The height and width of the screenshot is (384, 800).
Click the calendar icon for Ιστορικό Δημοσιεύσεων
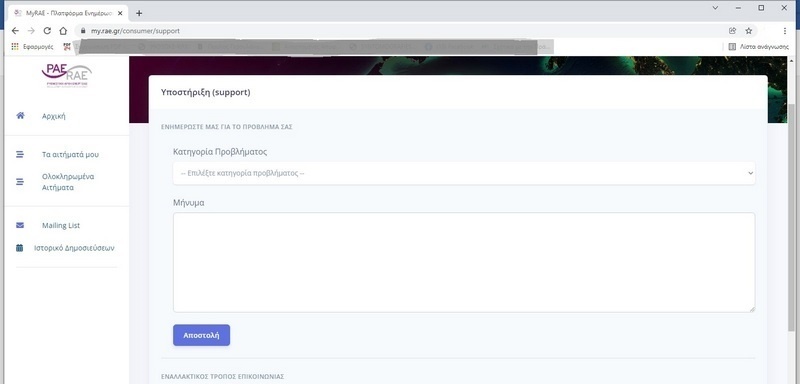(19, 248)
